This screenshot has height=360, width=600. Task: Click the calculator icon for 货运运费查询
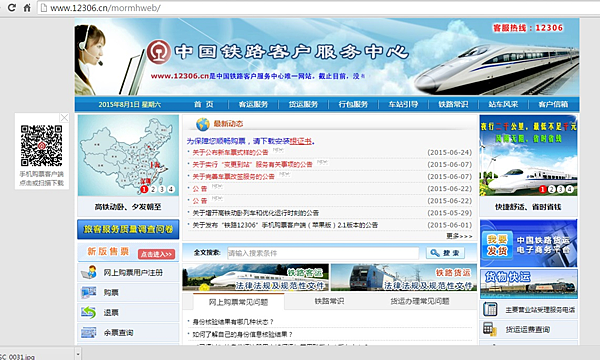[490, 329]
